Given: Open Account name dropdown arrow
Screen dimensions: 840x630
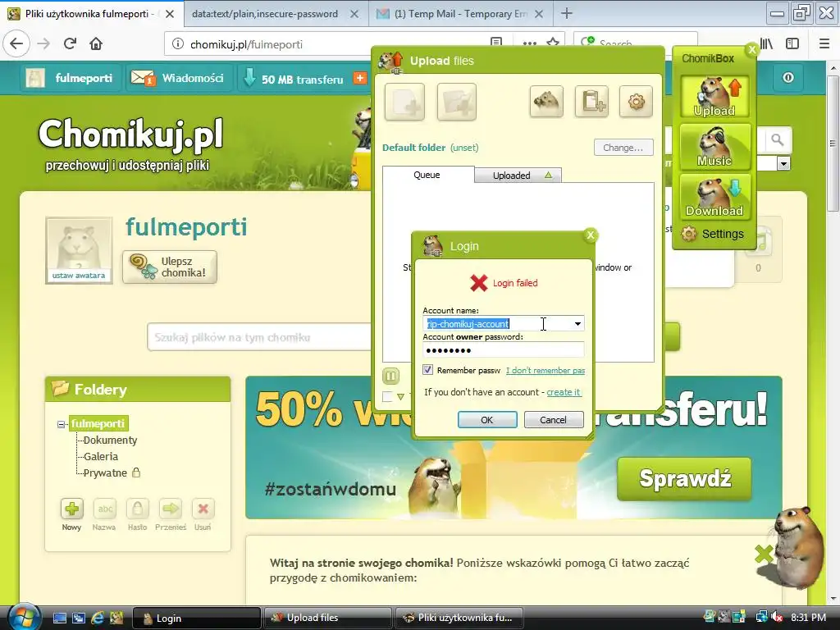Looking at the screenshot, I should (x=577, y=323).
